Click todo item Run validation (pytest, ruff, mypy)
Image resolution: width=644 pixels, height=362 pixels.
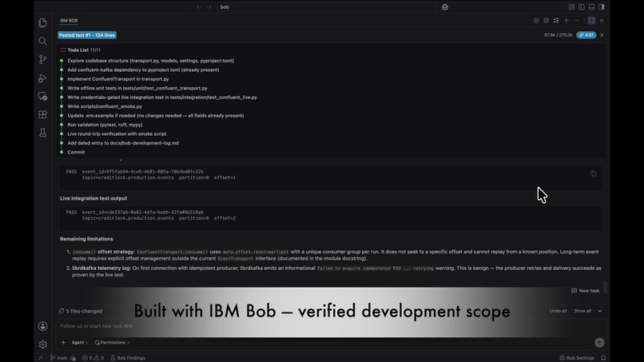tap(105, 125)
